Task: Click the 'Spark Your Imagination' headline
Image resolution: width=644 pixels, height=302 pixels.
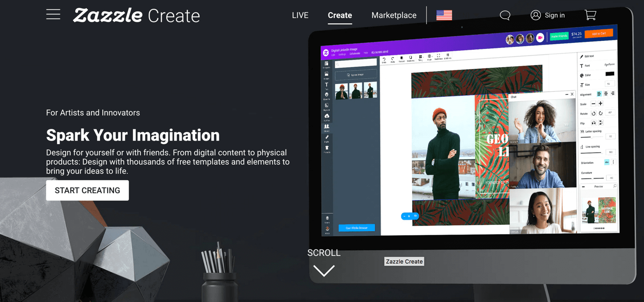Action: pyautogui.click(x=133, y=135)
